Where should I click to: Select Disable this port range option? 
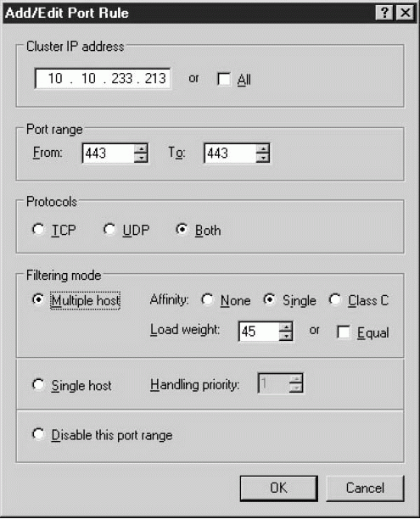tap(38, 434)
